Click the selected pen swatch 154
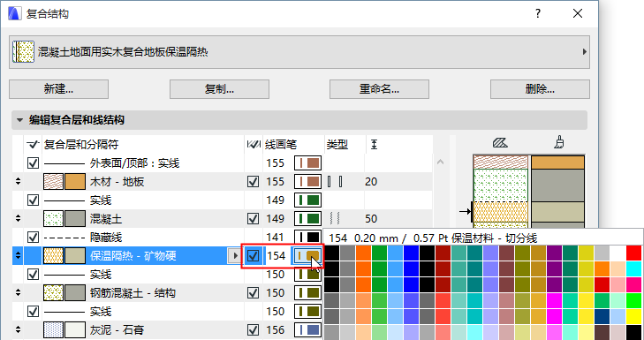This screenshot has width=644, height=340. click(307, 256)
